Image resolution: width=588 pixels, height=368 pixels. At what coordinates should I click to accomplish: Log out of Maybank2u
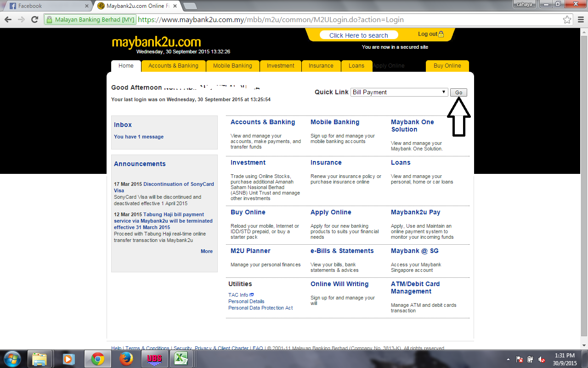[431, 34]
